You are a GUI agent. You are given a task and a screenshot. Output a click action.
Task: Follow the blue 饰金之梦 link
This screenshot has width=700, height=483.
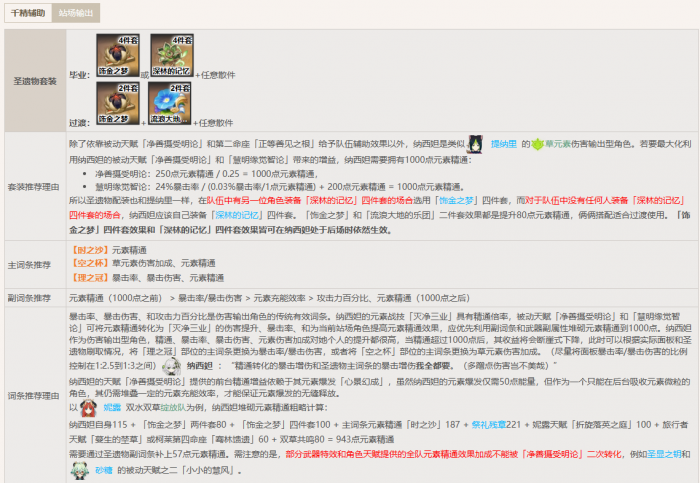click(x=455, y=200)
